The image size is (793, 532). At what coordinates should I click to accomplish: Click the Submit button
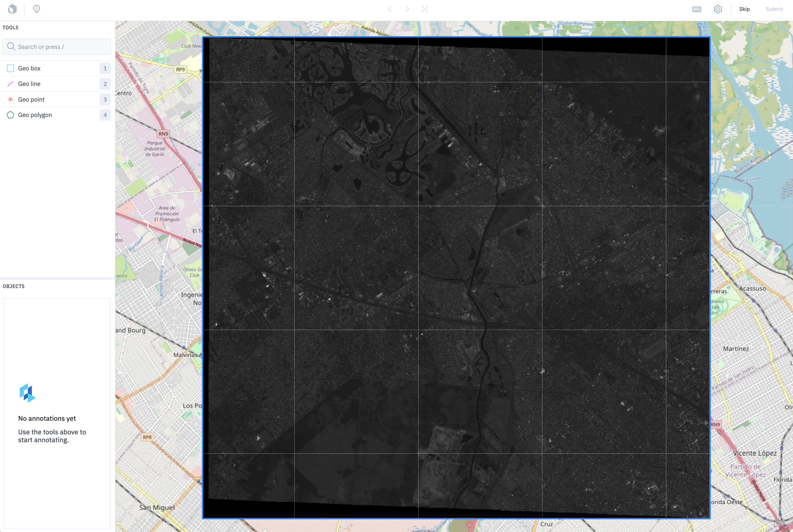tap(774, 9)
